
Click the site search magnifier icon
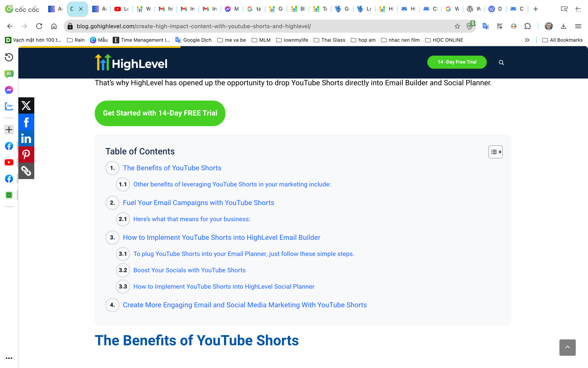501,63
